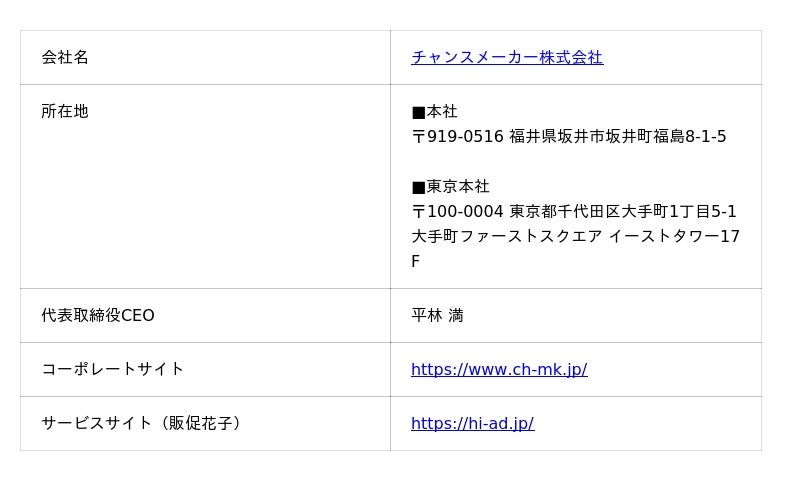Click the サービスサイト（販促花子） row label
Screen dimensions: 800x481
point(142,424)
